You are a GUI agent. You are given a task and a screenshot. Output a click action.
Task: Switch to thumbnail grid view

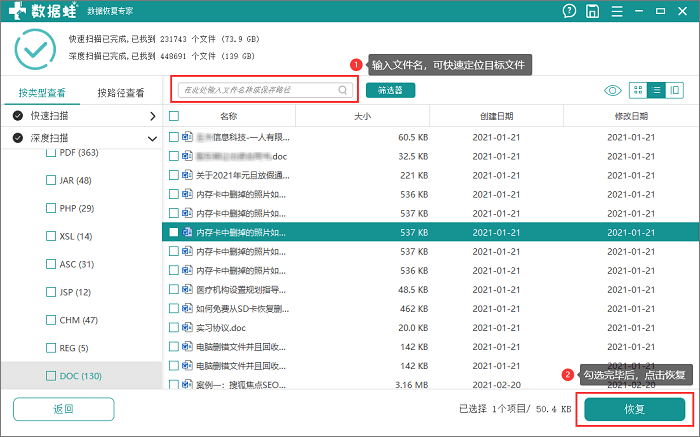point(638,90)
